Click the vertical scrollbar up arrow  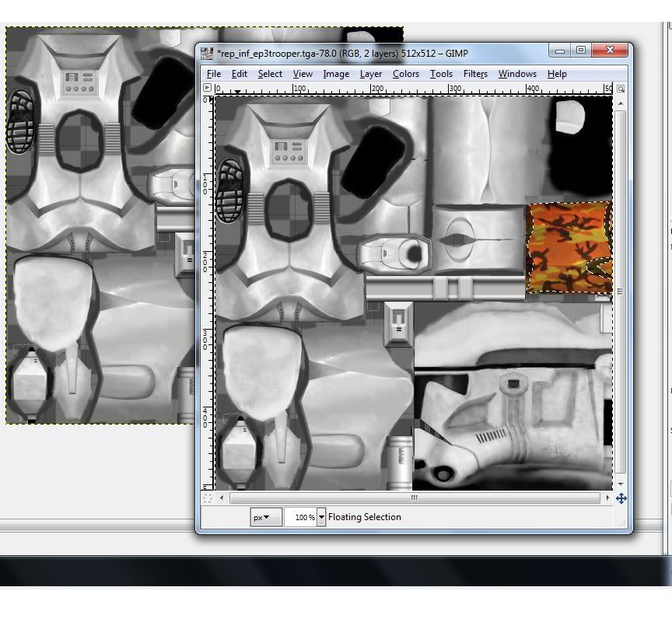coord(620,103)
